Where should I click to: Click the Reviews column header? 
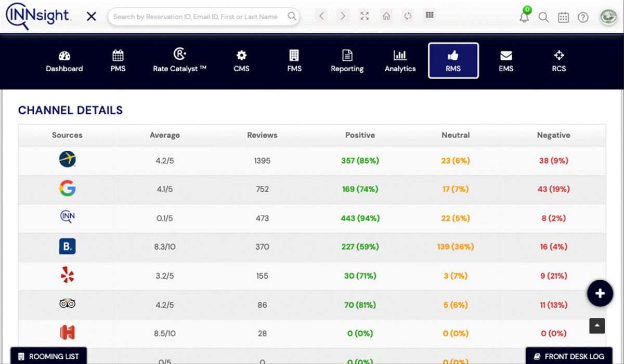pos(263,135)
